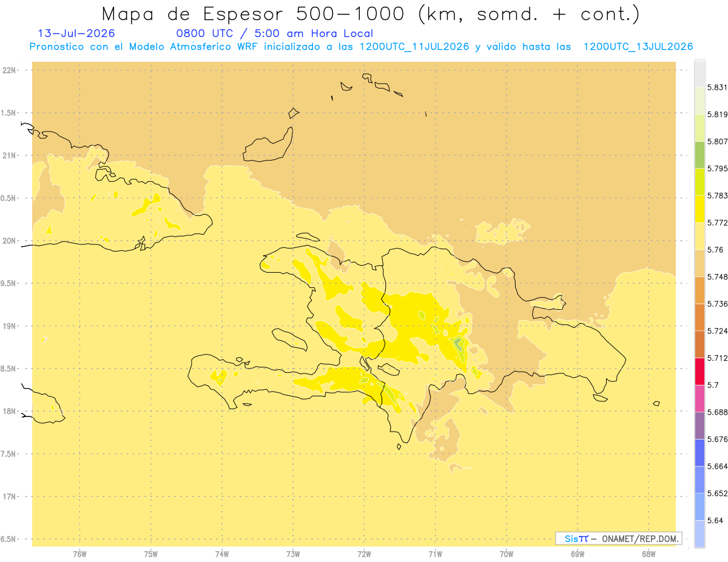Click the colorbar value 5.724

click(x=718, y=331)
